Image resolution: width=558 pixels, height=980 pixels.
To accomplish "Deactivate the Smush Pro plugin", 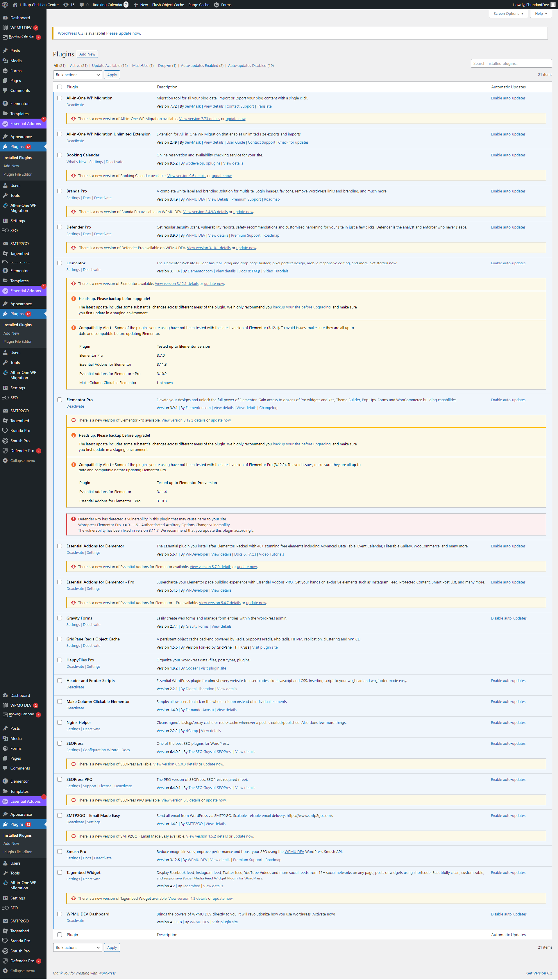I will click(103, 858).
